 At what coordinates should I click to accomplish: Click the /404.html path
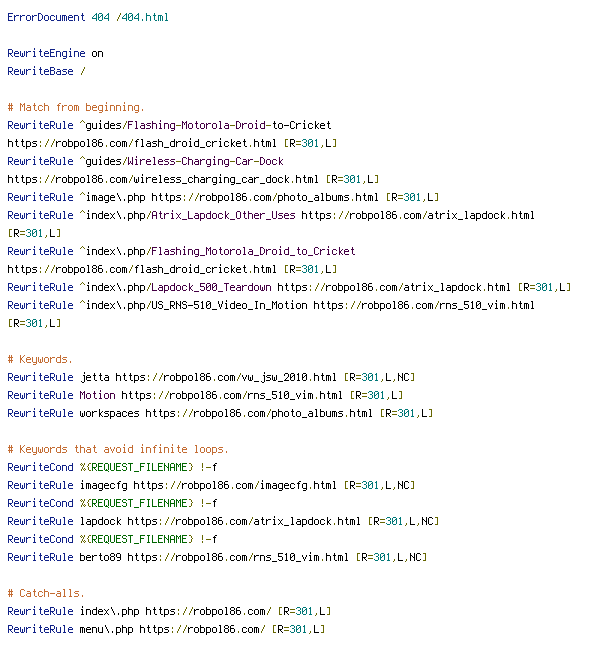[x=142, y=17]
